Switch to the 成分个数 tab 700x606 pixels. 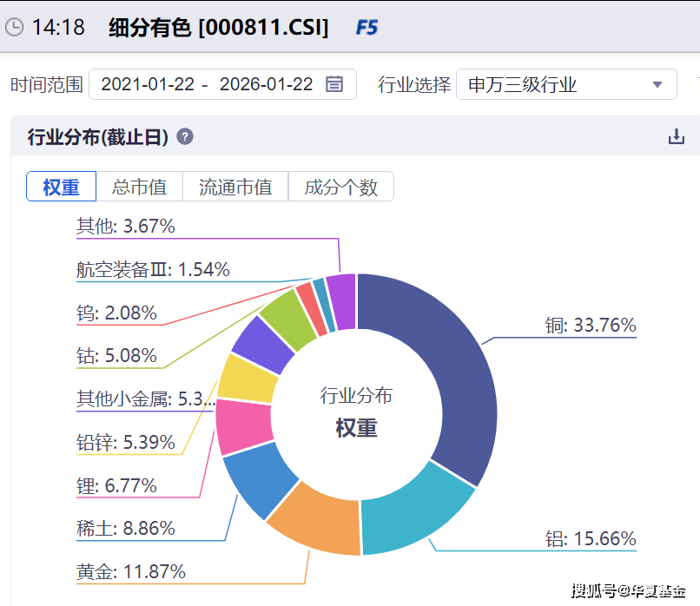point(340,187)
